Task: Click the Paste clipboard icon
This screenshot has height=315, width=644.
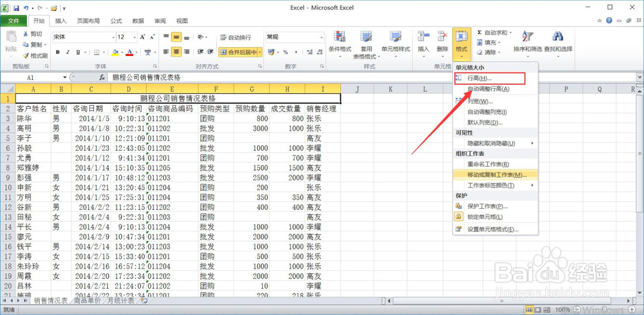Action: (x=11, y=37)
